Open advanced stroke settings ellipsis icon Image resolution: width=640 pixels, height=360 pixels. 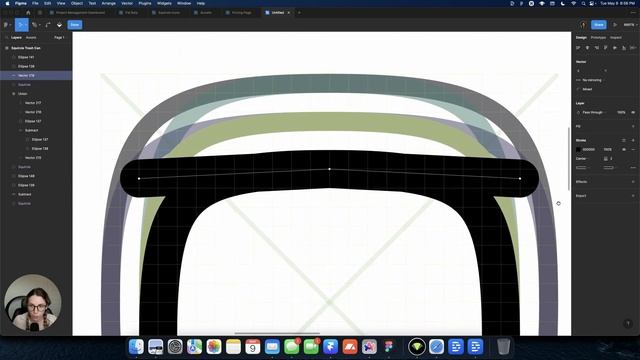click(633, 168)
